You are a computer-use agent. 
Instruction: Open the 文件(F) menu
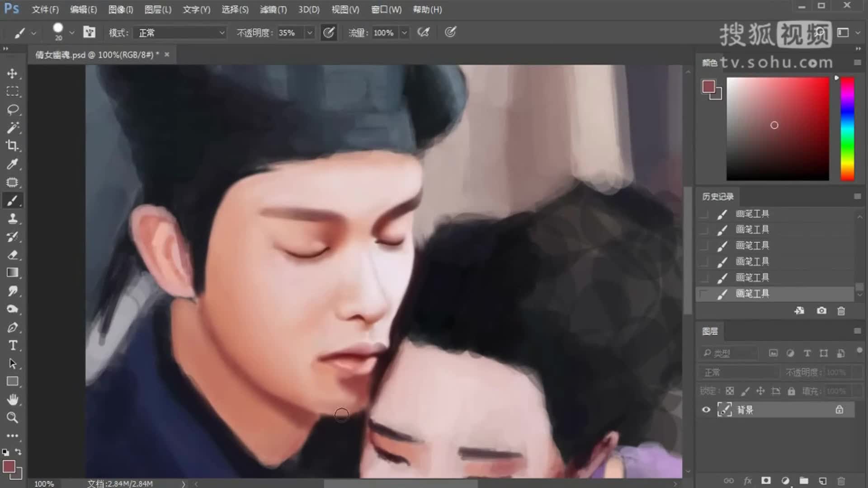[x=45, y=9]
